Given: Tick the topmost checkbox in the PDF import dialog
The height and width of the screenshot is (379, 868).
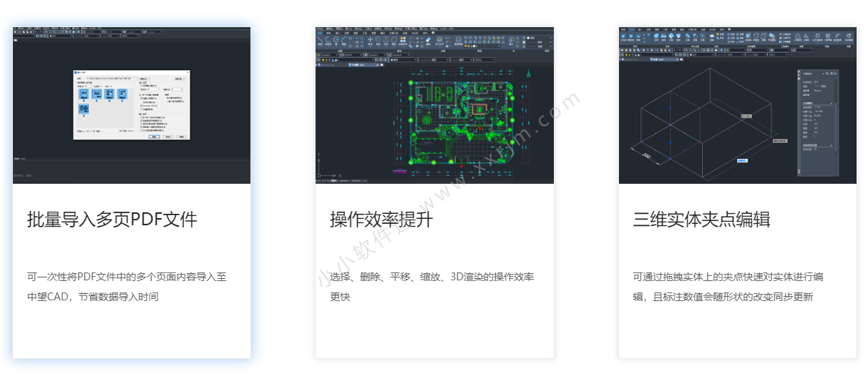Looking at the screenshot, I should tap(141, 85).
